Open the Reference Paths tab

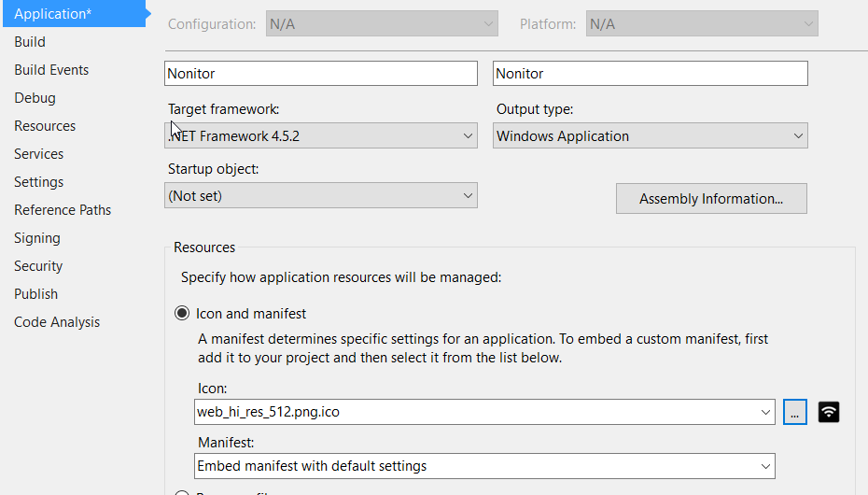point(63,210)
